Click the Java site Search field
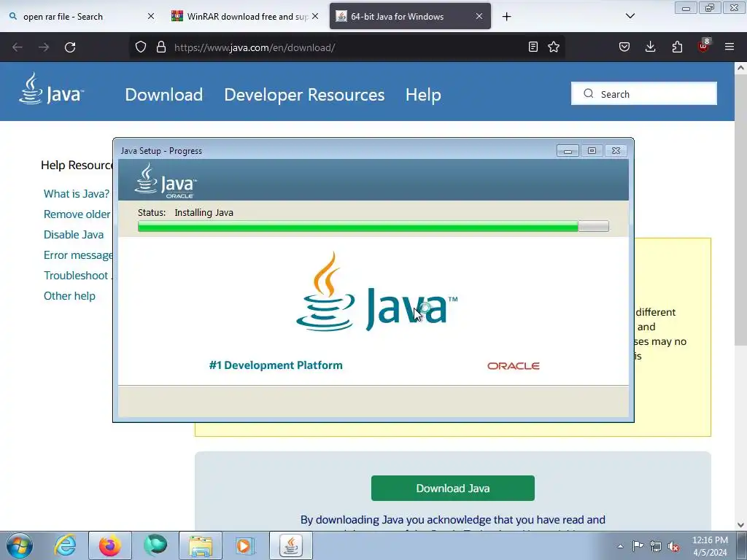Viewport: 747px width, 560px height. 643,94
